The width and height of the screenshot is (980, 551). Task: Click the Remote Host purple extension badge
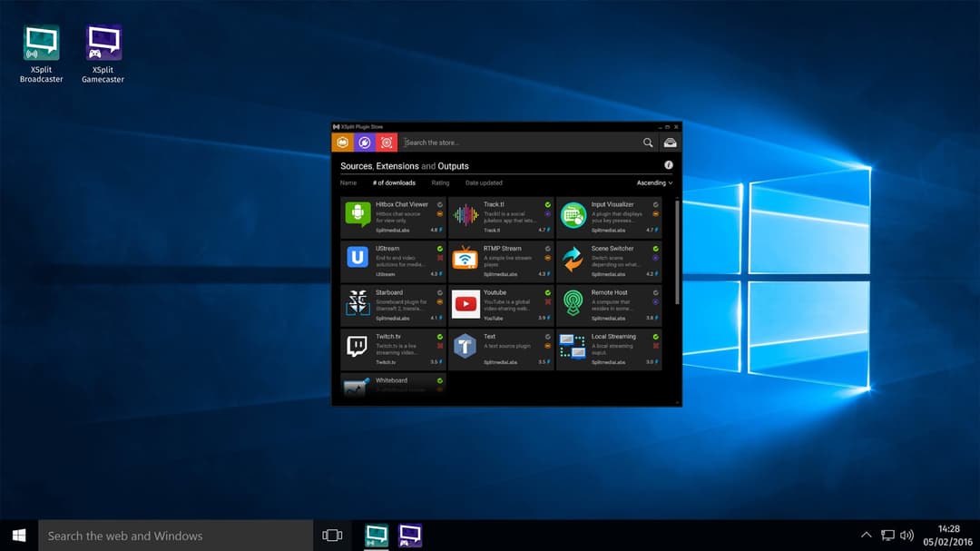click(x=656, y=302)
